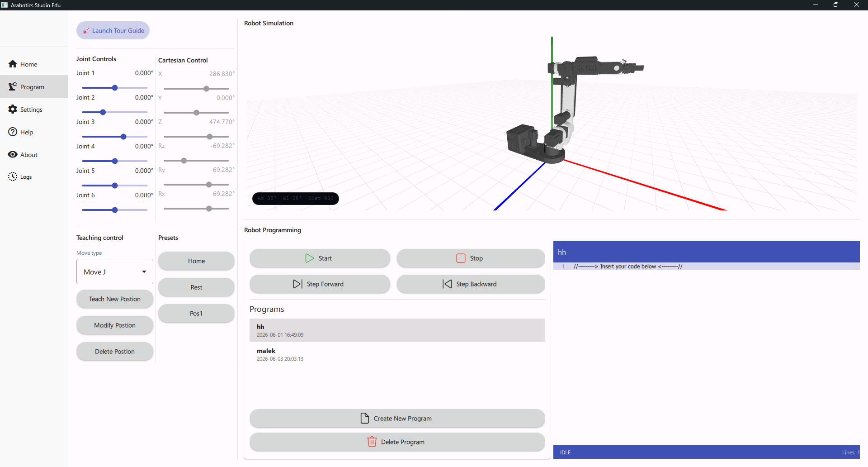Click the Rz rotation slider handle
Viewport: 868px width, 467px height.
184,161
